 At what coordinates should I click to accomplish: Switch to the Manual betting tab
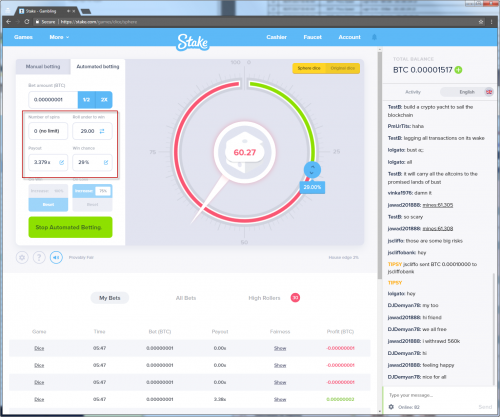[x=43, y=67]
